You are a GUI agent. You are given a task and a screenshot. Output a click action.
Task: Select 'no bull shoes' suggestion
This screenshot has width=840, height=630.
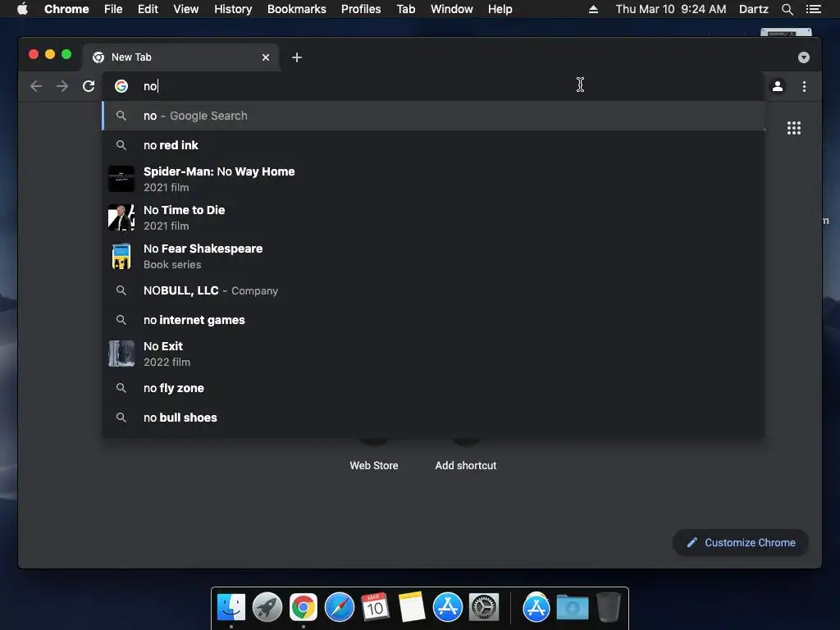433,418
